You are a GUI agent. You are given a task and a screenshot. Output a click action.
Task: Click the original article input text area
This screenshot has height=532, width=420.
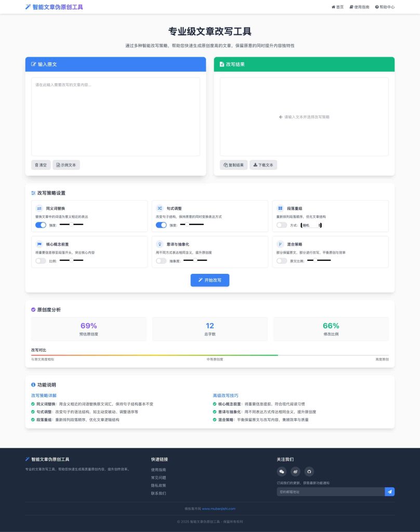115,117
